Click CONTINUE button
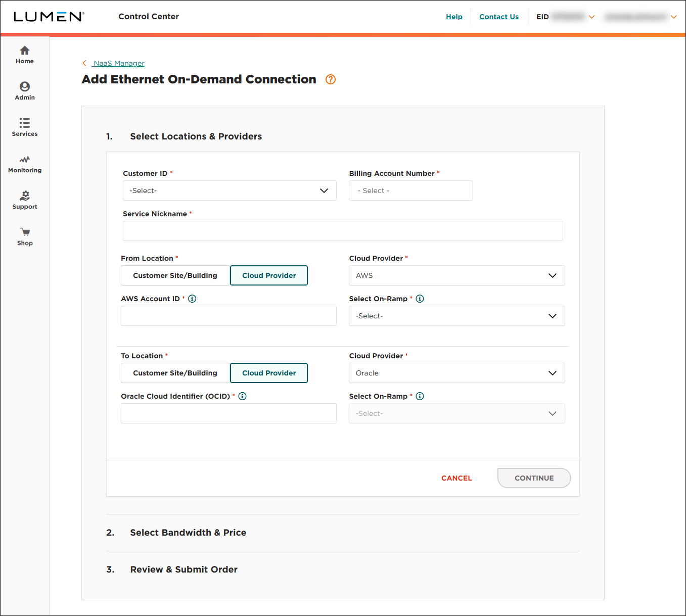The width and height of the screenshot is (686, 616). [534, 478]
